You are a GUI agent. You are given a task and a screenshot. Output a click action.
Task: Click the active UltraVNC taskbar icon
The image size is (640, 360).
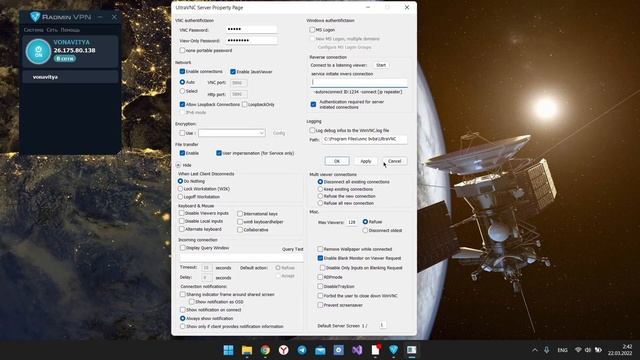411,350
